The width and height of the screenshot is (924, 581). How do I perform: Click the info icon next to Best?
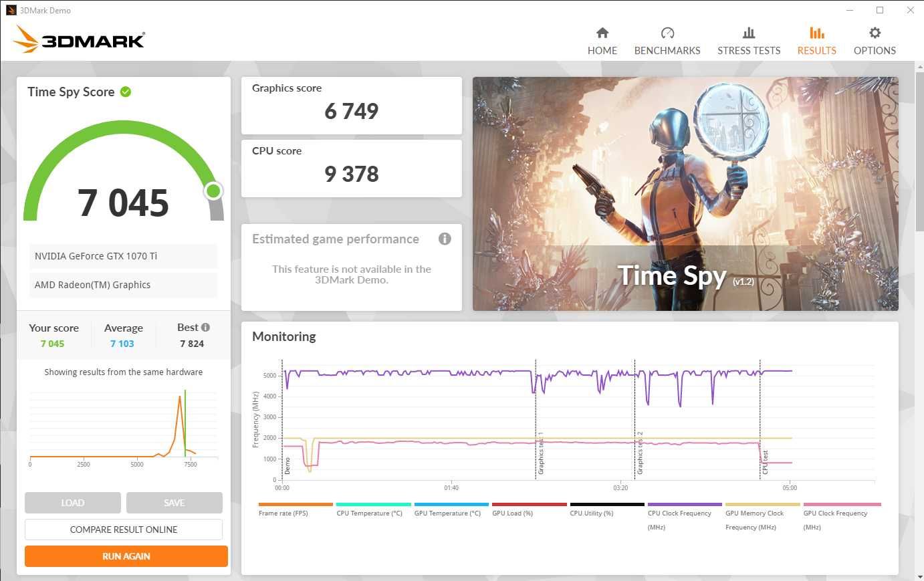coord(205,327)
